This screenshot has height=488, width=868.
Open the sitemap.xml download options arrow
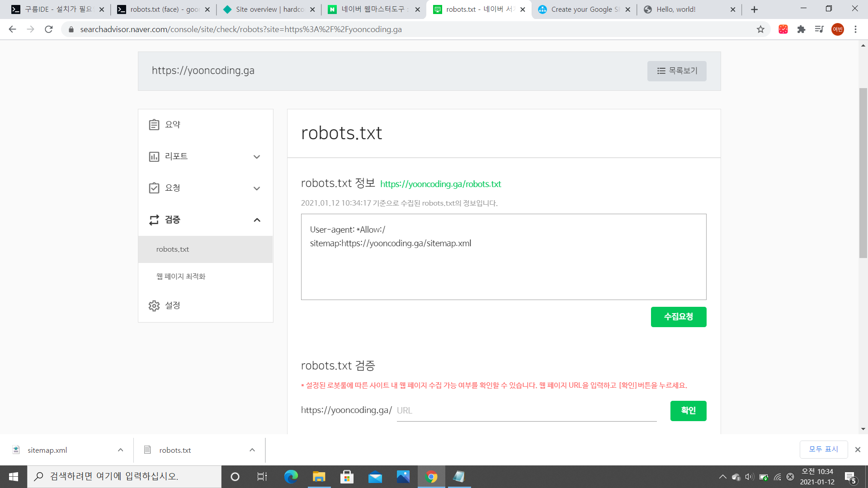click(120, 450)
